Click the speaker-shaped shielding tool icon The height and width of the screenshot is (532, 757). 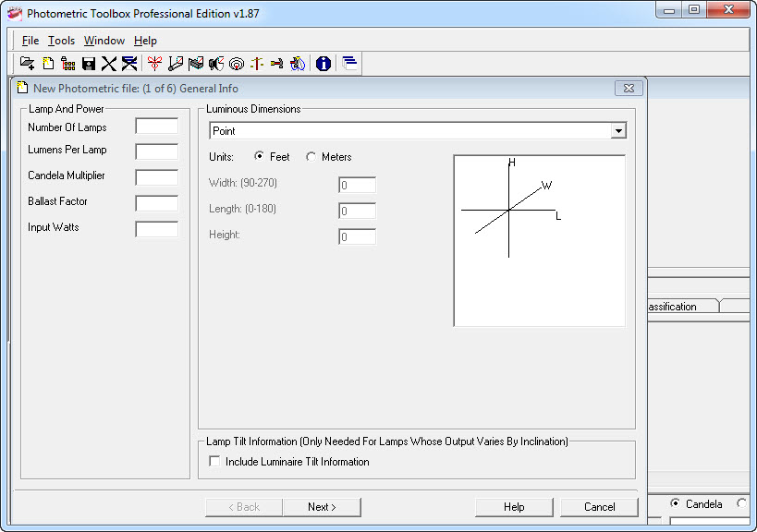pyautogui.click(x=215, y=63)
